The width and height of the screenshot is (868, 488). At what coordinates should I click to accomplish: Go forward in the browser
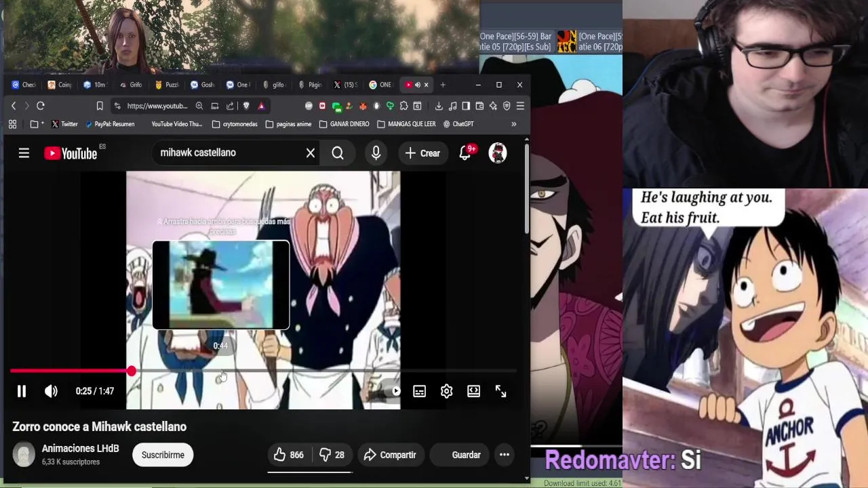[26, 106]
